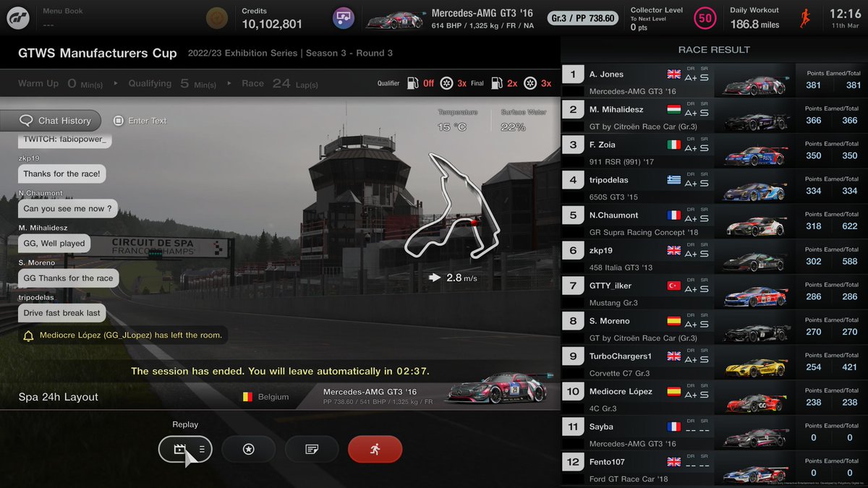This screenshot has width=868, height=488.
Task: Click the GTWS Manufacturers Cup title
Action: click(98, 53)
